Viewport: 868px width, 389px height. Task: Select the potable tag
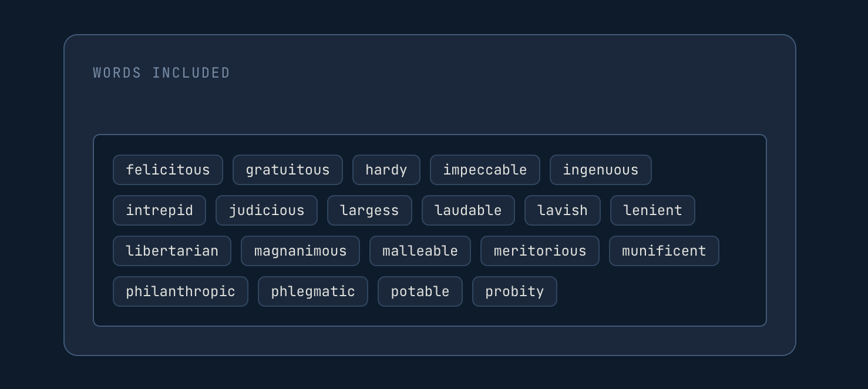tap(420, 291)
